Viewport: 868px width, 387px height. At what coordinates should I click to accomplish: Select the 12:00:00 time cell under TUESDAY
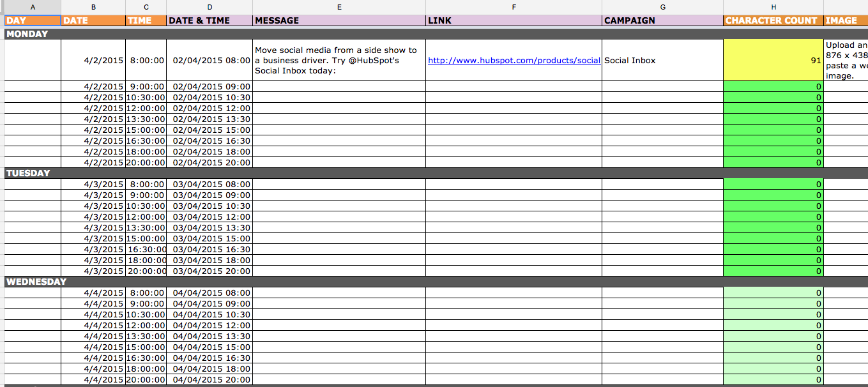point(146,217)
